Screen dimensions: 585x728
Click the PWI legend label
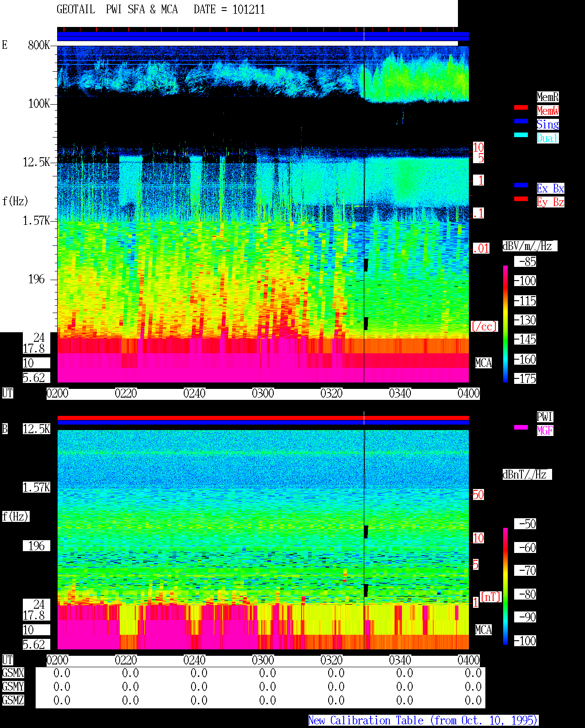coord(545,417)
